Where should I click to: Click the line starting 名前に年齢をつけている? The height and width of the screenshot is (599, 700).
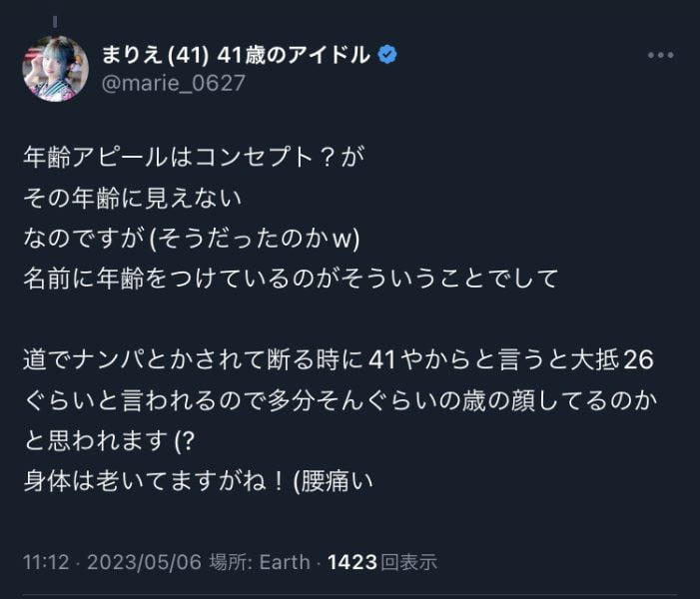(290, 278)
